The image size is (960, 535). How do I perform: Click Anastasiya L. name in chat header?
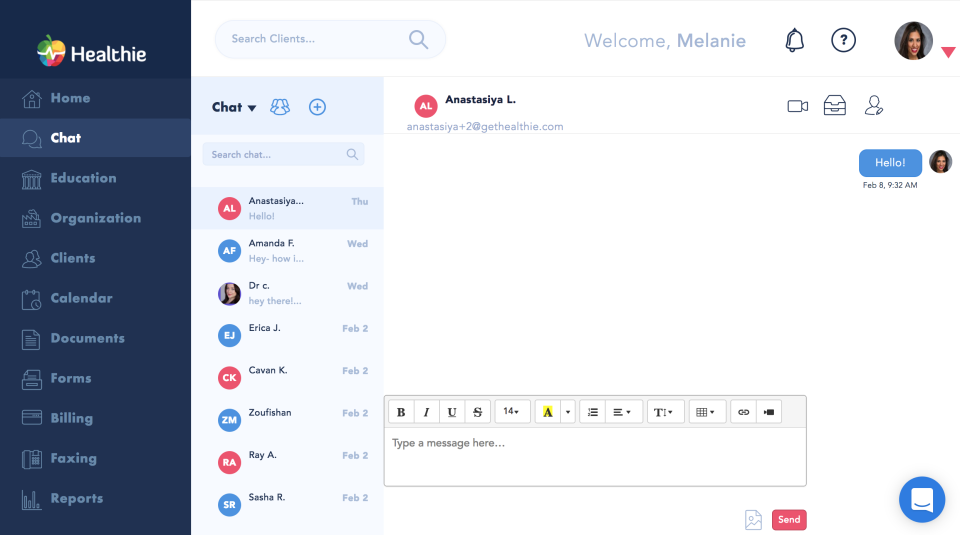pos(481,99)
